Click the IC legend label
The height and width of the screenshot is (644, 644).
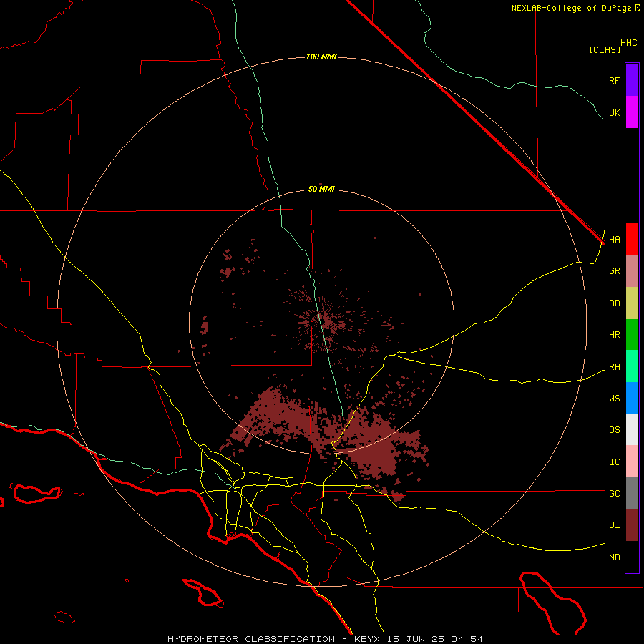614,462
